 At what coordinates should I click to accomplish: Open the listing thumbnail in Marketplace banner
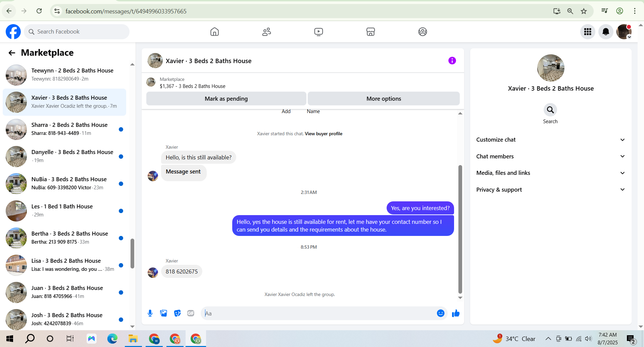click(151, 82)
